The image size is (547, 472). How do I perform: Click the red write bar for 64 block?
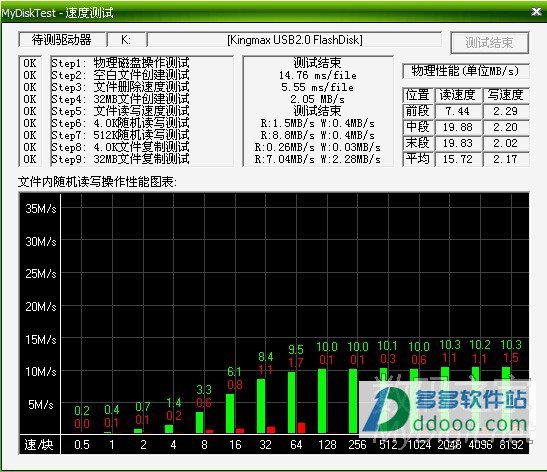[x=301, y=428]
